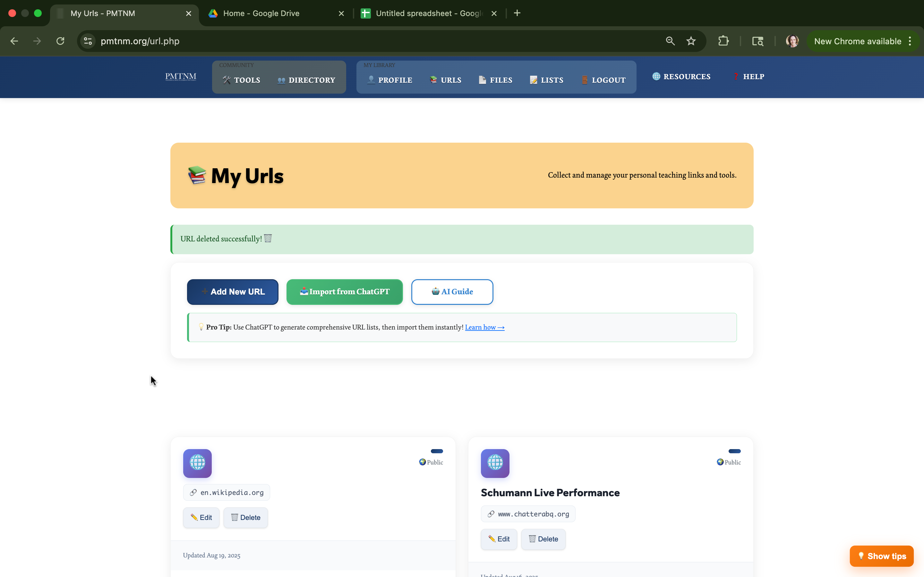Click the site information icon beside the URL

[88, 41]
